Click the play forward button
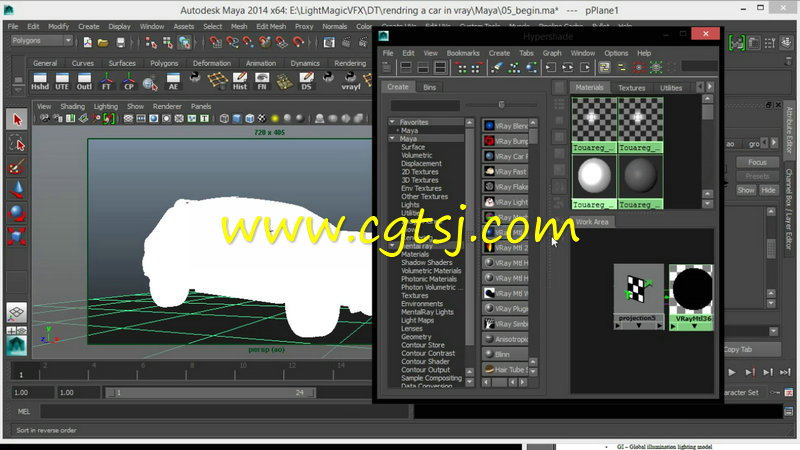The height and width of the screenshot is (450, 800). coord(732,372)
